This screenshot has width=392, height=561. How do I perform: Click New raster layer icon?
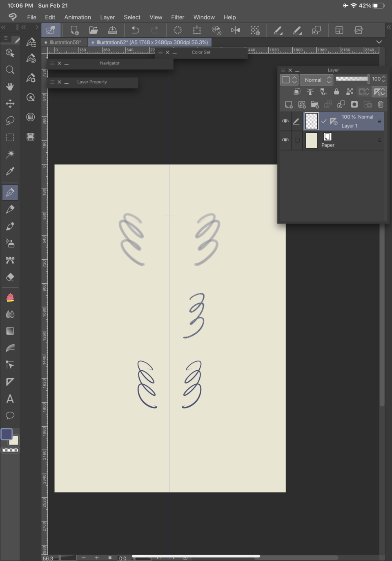289,105
